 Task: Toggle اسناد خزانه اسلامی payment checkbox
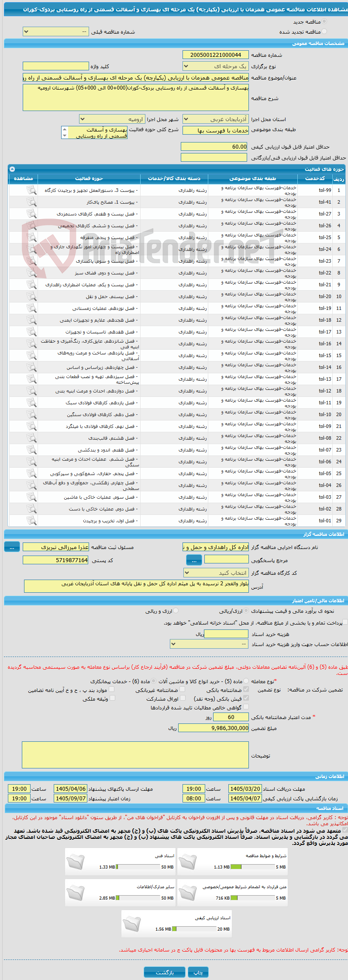pyautogui.click(x=345, y=622)
